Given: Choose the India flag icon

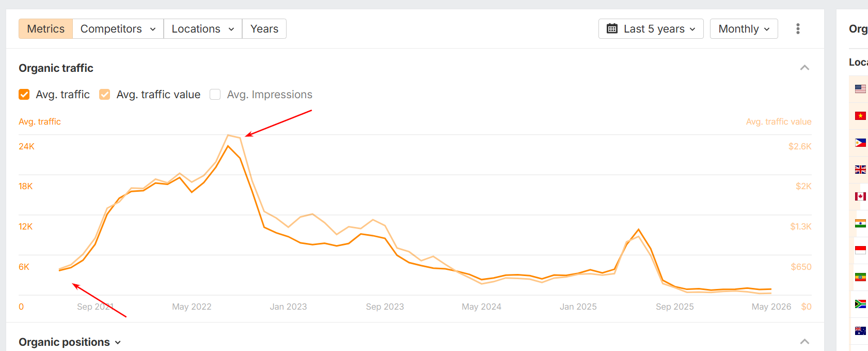Looking at the screenshot, I should click(x=860, y=223).
